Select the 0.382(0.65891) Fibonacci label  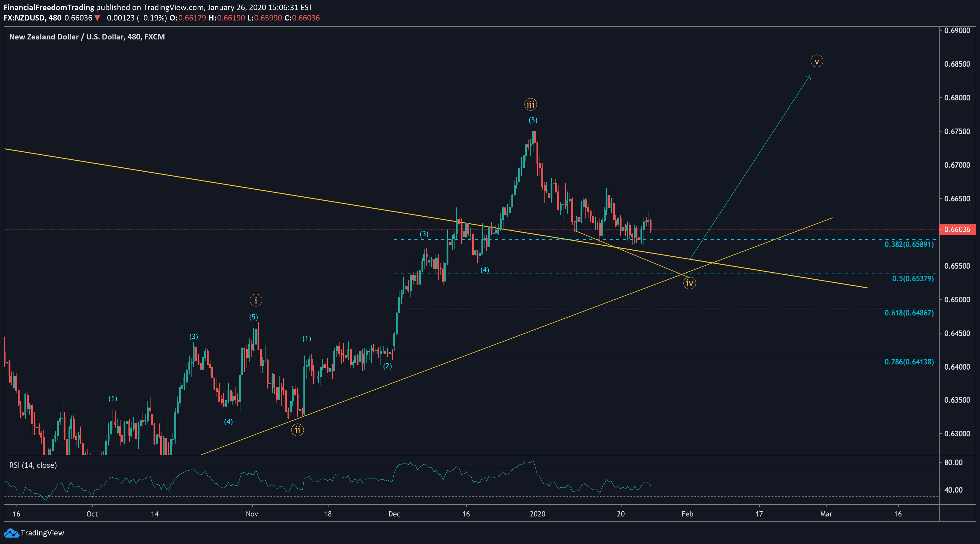(x=909, y=244)
